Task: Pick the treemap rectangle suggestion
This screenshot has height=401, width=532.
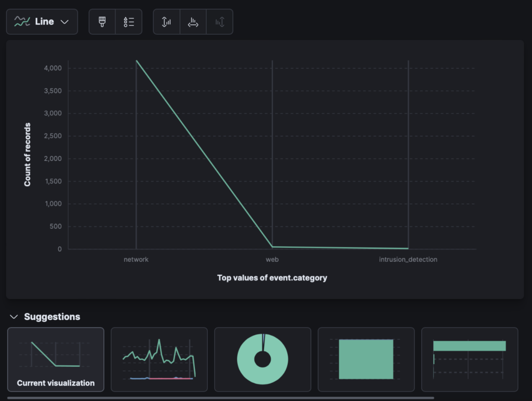Action: (366, 359)
